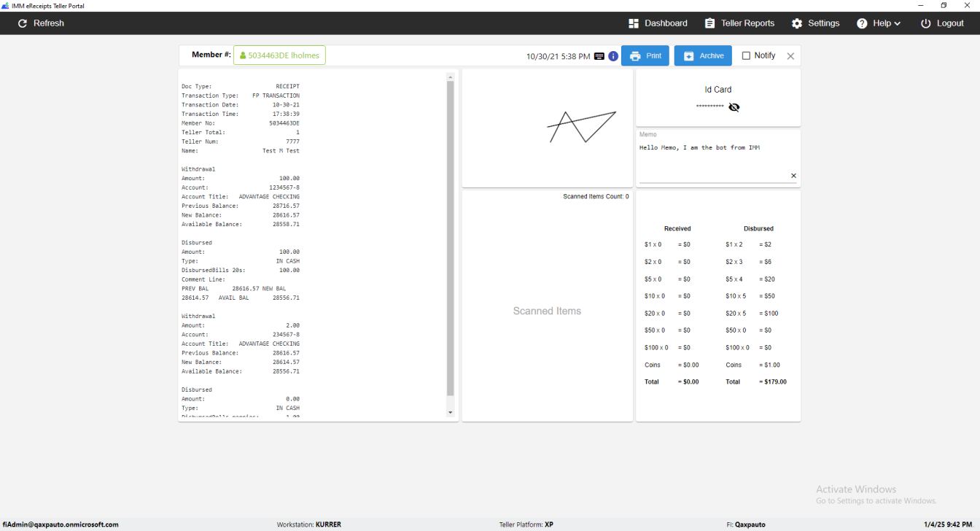Reveal hidden Id Card number with eye icon
Viewport: 980px width, 531px height.
[734, 107]
